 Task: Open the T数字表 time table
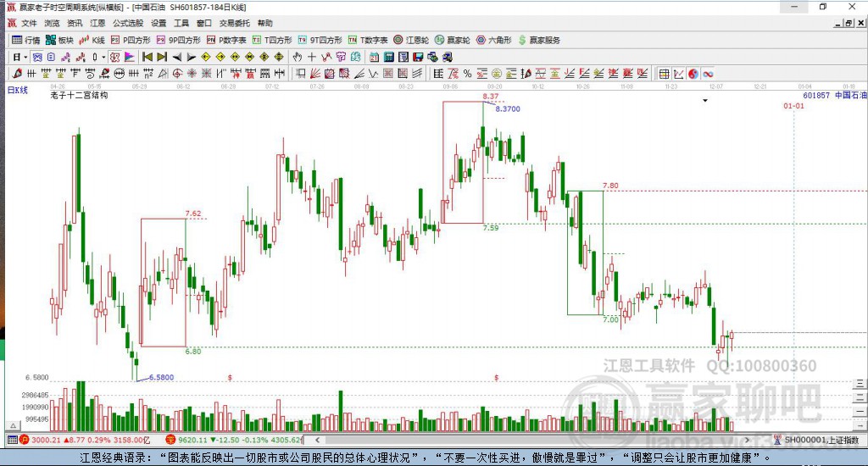368,40
